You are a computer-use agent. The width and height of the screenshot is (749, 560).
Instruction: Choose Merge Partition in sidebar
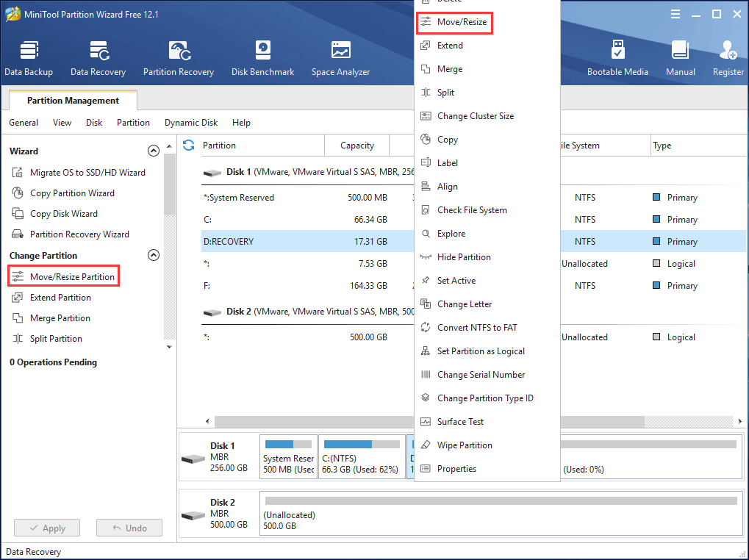pos(51,318)
